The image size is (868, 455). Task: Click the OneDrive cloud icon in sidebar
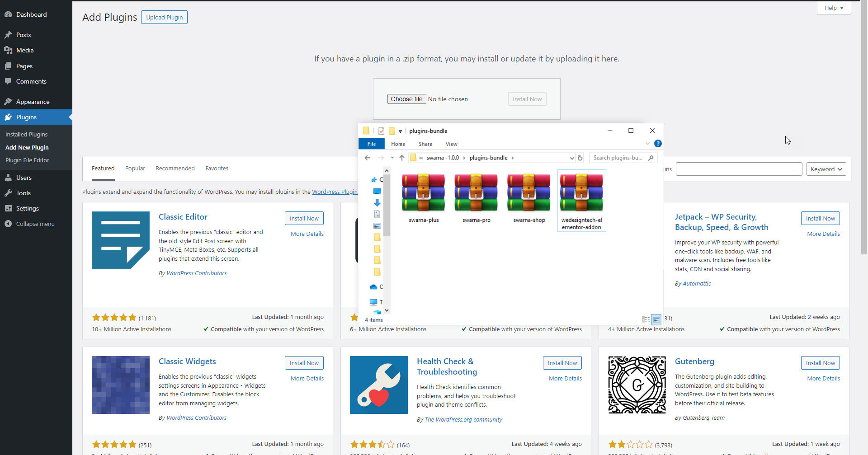coord(373,287)
